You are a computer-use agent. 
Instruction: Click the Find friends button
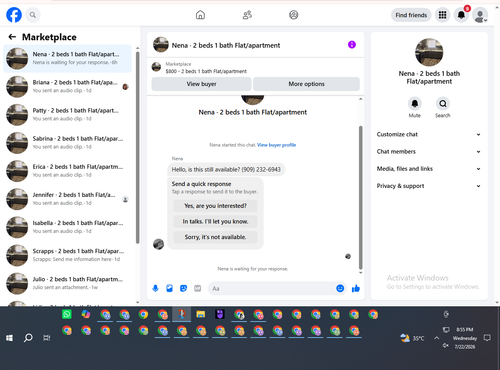(x=411, y=15)
